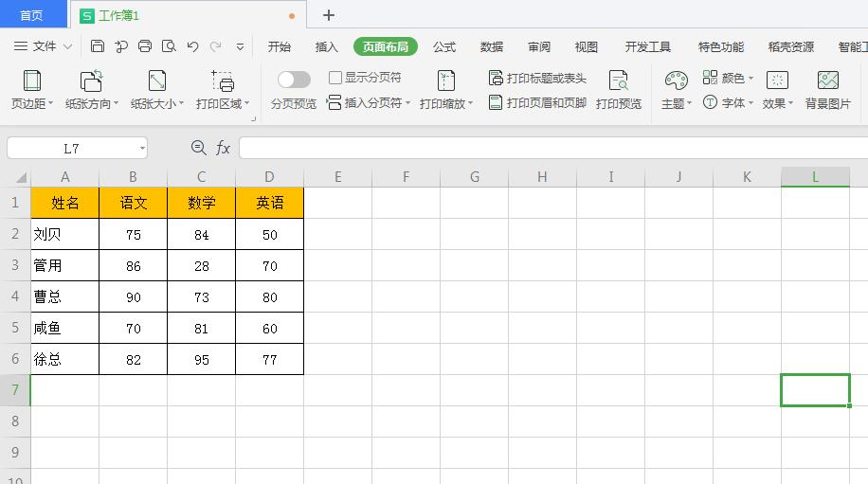868x484 pixels.
Task: Click the 背景图片 background picture icon
Action: click(827, 81)
